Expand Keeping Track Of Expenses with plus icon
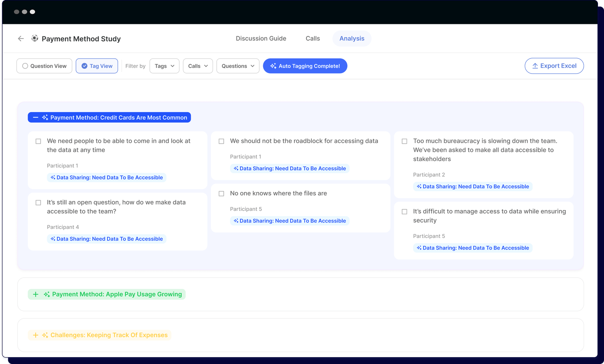Screen dimensions: 604x364 (35, 335)
